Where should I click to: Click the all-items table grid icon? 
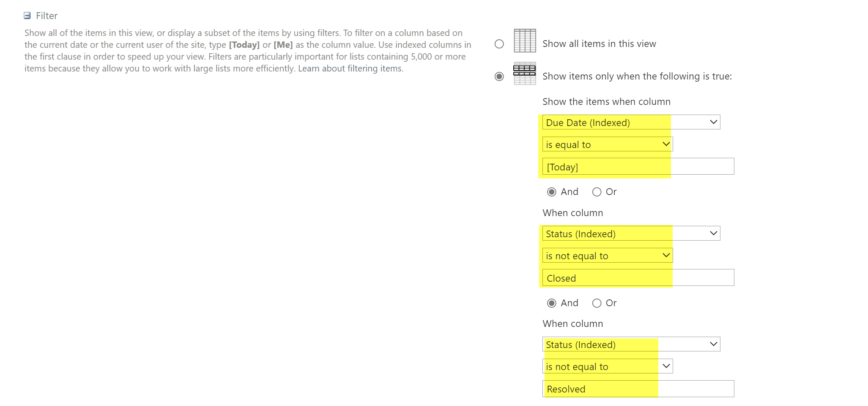pyautogui.click(x=525, y=41)
